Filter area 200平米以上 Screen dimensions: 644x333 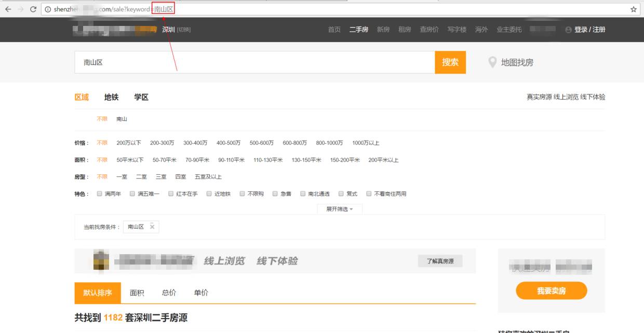(x=384, y=160)
